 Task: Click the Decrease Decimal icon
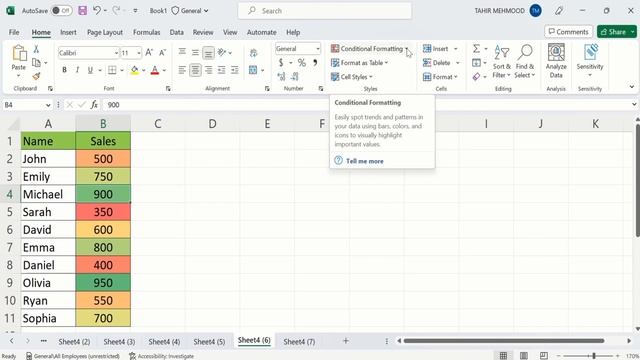pos(295,76)
